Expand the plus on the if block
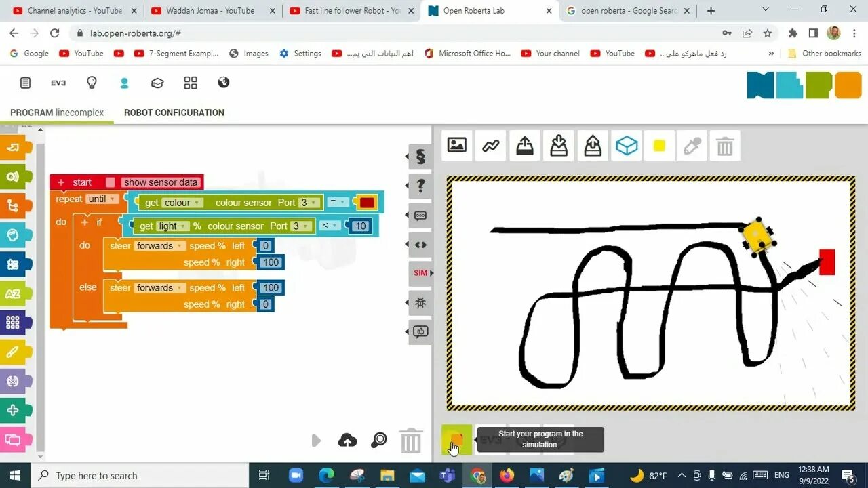 click(x=85, y=222)
